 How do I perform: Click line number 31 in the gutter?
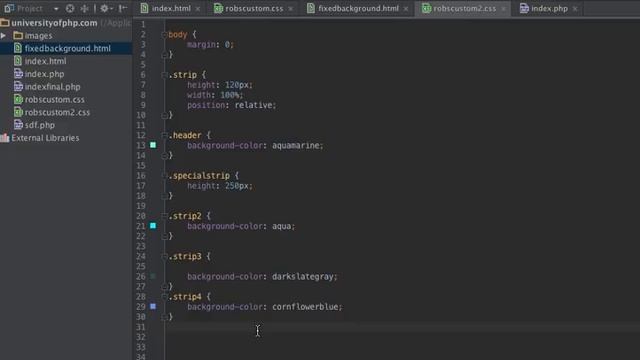click(141, 327)
